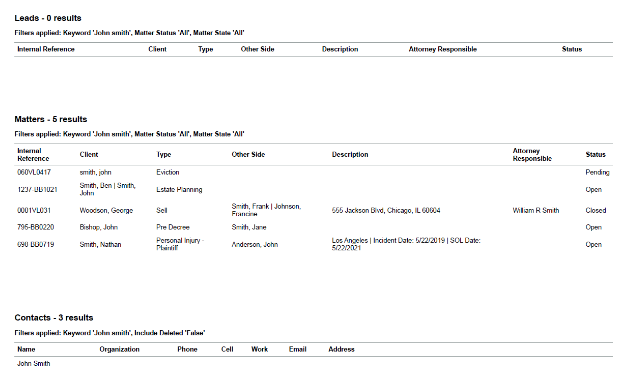Viewport: 627px width, 383px height.
Task: Select matter reference 1237-BB1021
Action: tap(37, 190)
